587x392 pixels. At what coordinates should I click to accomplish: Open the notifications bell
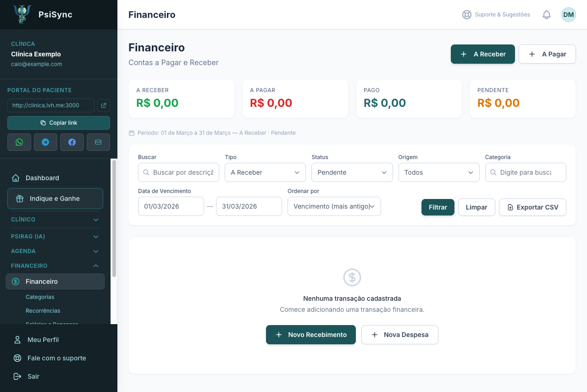point(547,15)
